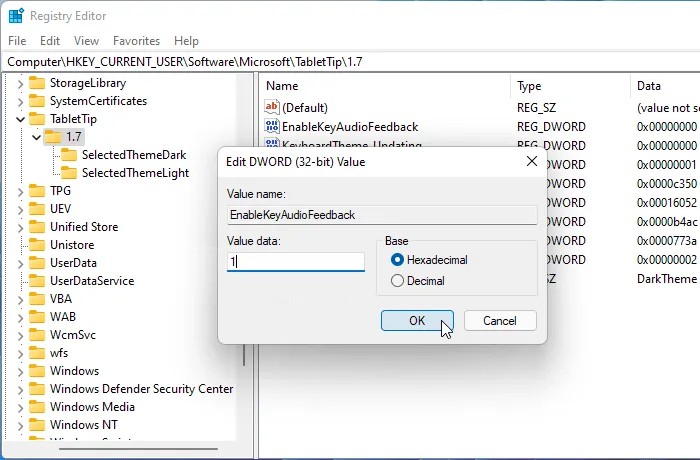Expand the StorageLibrary key
This screenshot has height=460, width=700.
click(21, 84)
